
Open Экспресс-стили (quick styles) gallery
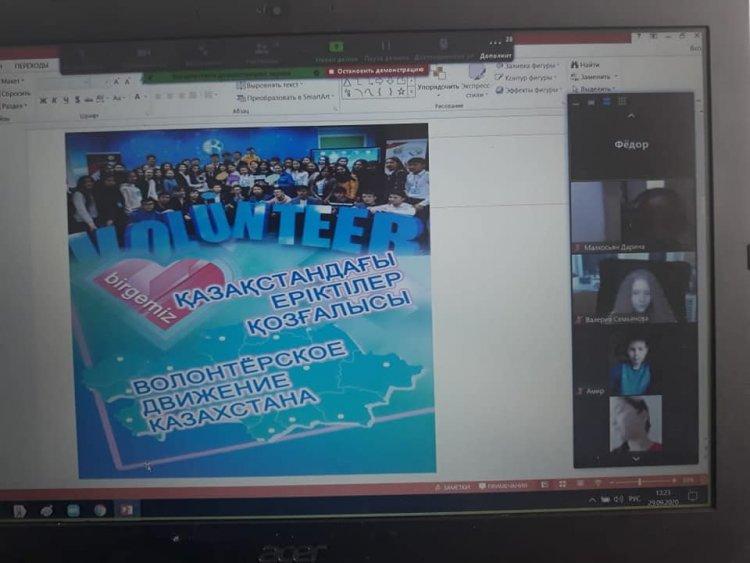point(475,81)
